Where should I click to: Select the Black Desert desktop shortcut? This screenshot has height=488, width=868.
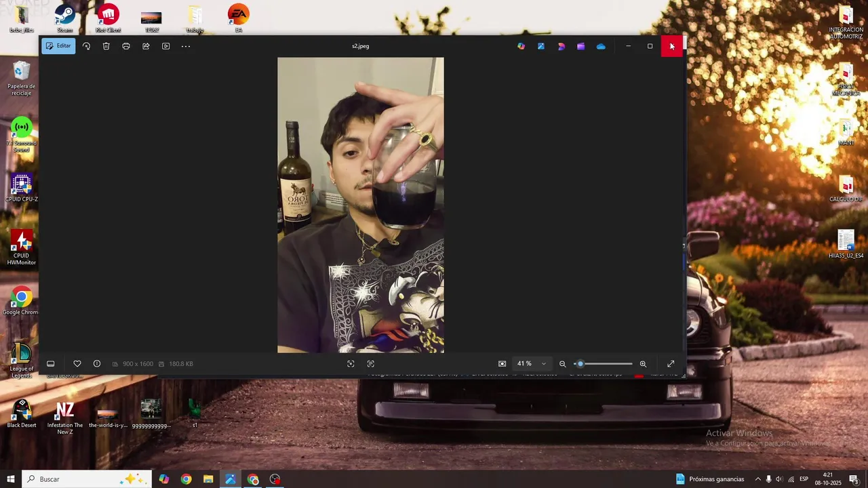point(22,413)
